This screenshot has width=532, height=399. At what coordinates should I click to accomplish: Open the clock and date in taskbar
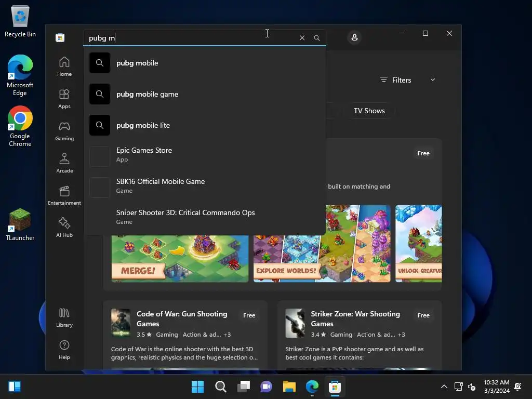tap(496, 387)
